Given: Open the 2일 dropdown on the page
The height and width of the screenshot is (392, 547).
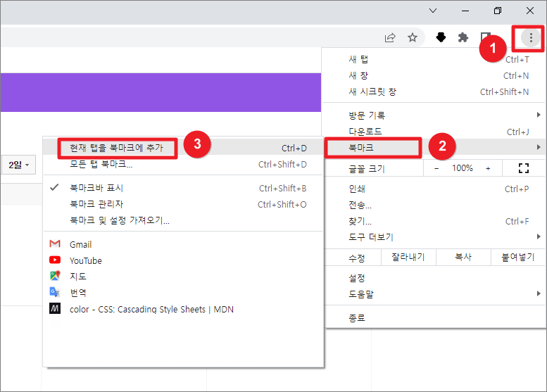Looking at the screenshot, I should [x=19, y=165].
